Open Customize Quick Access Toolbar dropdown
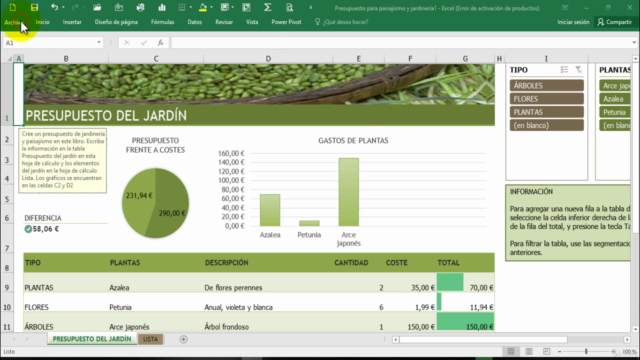The height and width of the screenshot is (360, 640). click(x=311, y=7)
